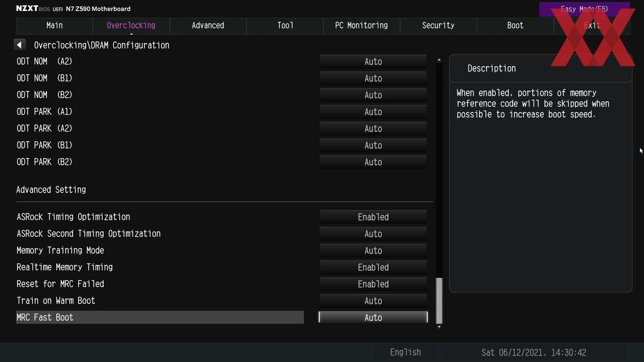Image resolution: width=644 pixels, height=362 pixels.
Task: Open Memory Training Mode value selector
Action: (373, 251)
